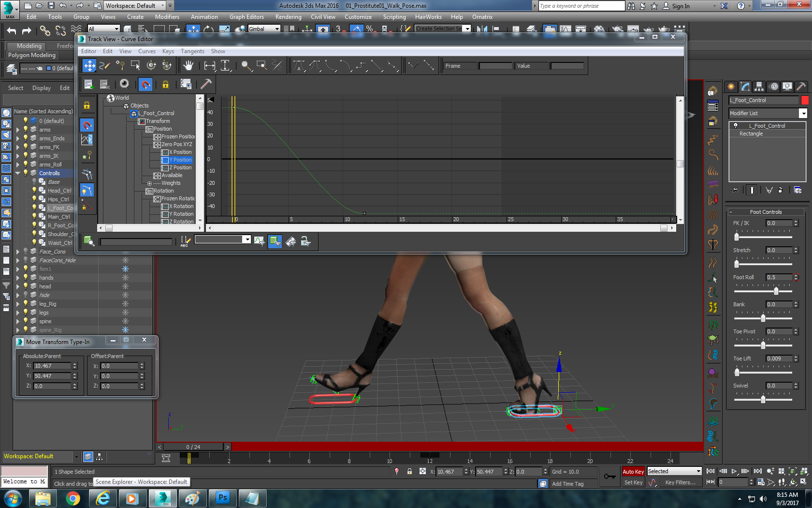Toggle selection lock in status bar

(409, 472)
